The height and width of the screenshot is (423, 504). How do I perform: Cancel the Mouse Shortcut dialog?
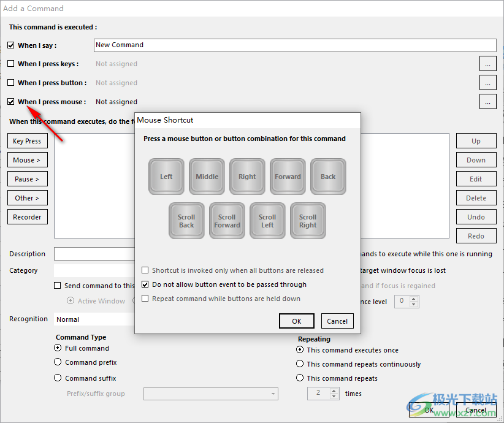point(337,321)
